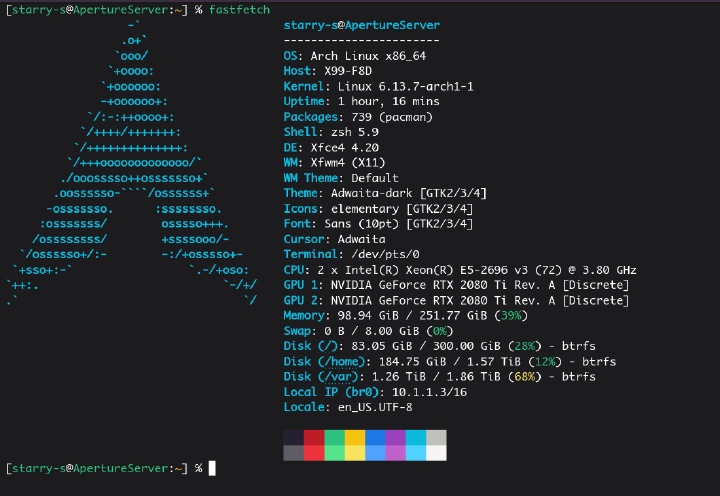This screenshot has height=496, width=720.
Task: Click the 'GPU 1: NVIDIA GeForce RTX 2080 Ti' line
Action: click(456, 285)
